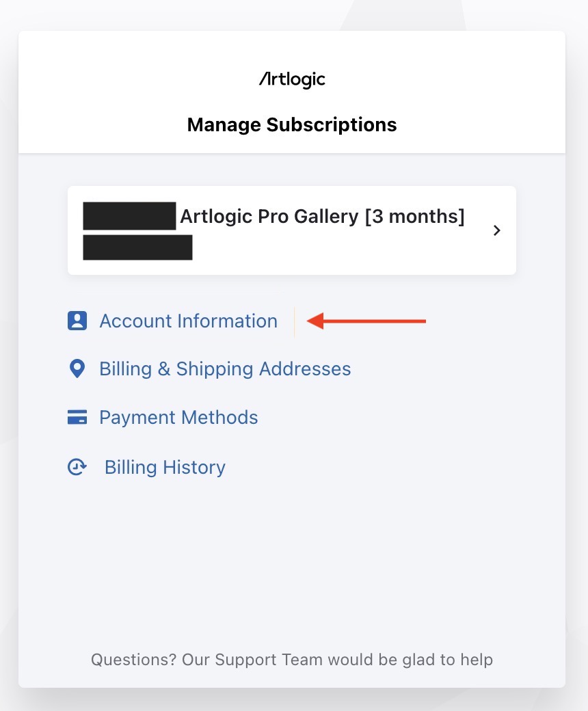588x711 pixels.
Task: Click the Questions support help text
Action: click(292, 660)
